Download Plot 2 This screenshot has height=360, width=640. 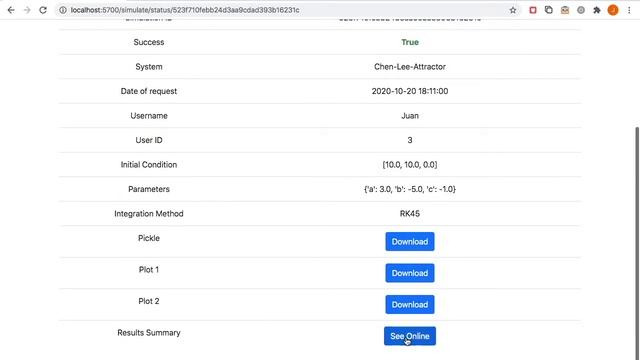pyautogui.click(x=410, y=304)
